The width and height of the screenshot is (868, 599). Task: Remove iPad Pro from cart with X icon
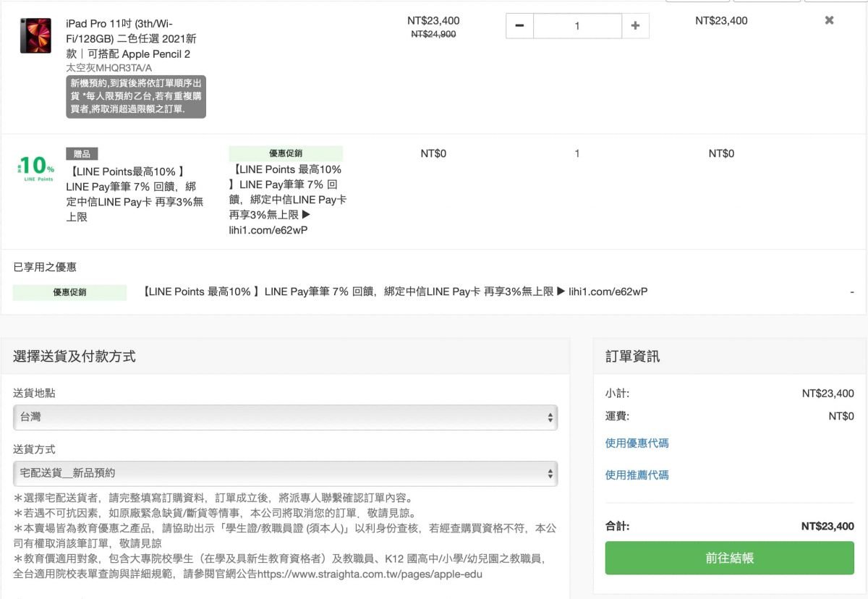(x=830, y=20)
